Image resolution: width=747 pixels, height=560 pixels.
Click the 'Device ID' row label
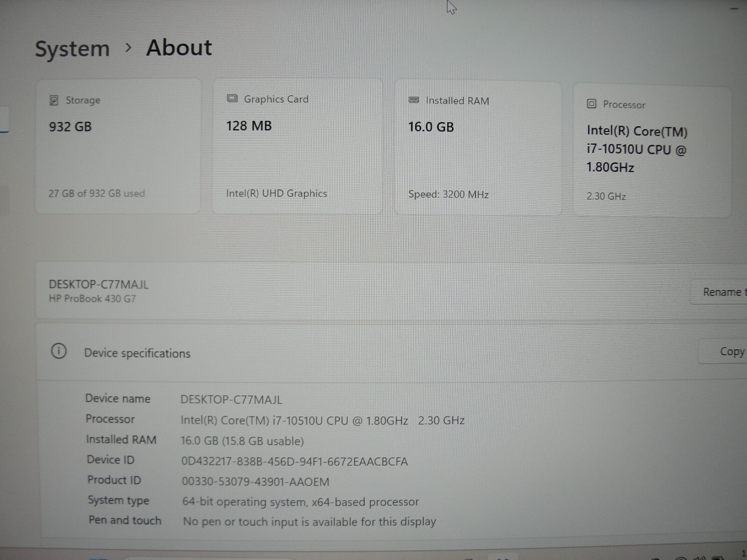click(111, 460)
